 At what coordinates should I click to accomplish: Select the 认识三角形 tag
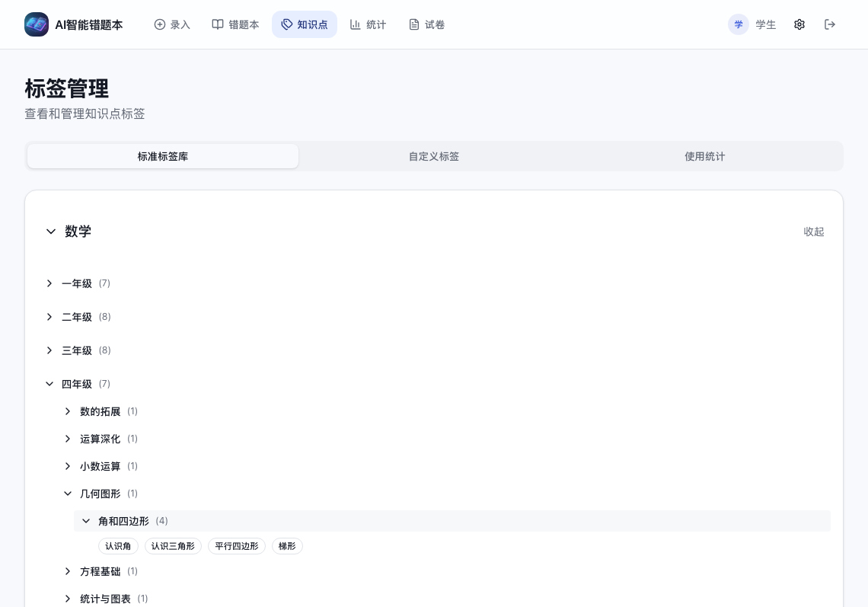pyautogui.click(x=173, y=546)
